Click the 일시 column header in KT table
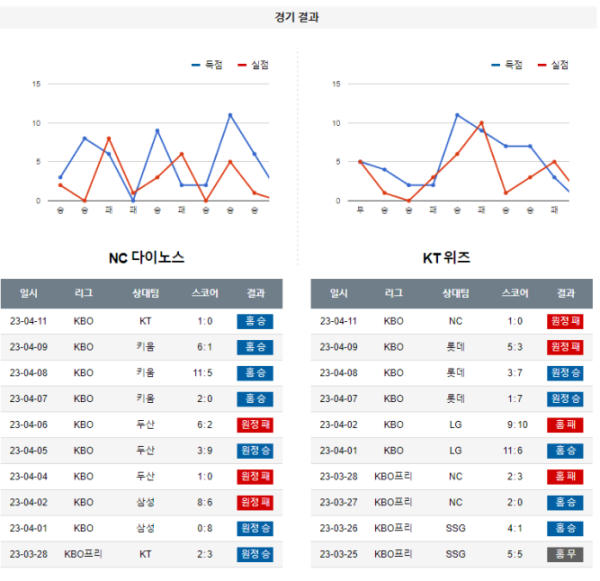The height and width of the screenshot is (581, 600). (x=339, y=294)
